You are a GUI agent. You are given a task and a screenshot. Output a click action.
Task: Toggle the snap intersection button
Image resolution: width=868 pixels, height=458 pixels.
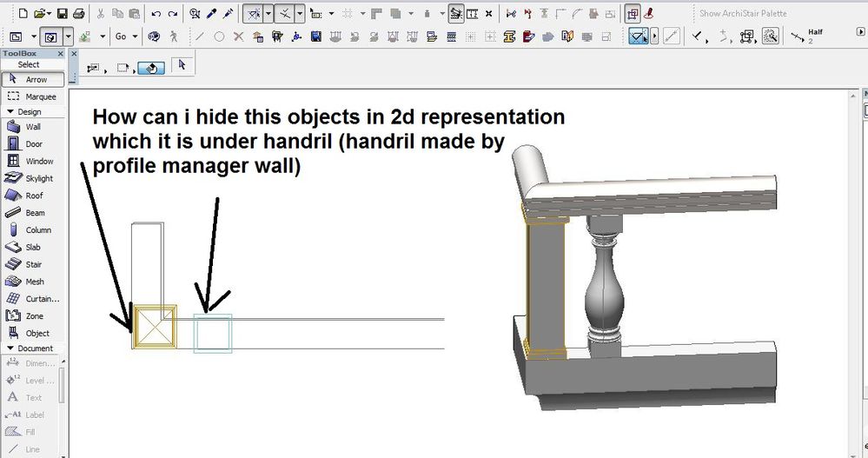point(284,13)
